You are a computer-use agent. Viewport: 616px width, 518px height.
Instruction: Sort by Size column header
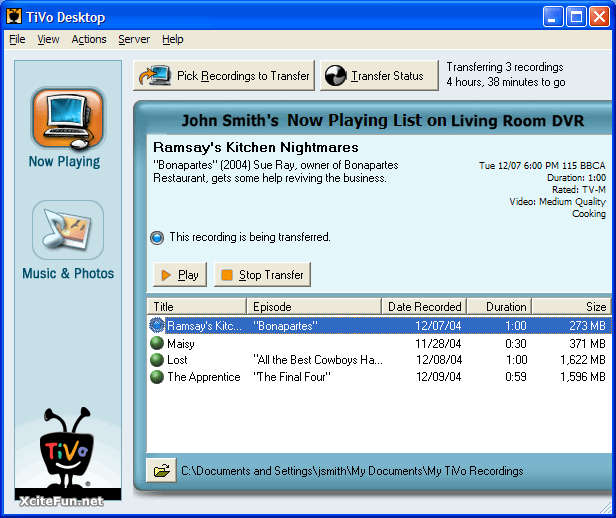(x=571, y=306)
